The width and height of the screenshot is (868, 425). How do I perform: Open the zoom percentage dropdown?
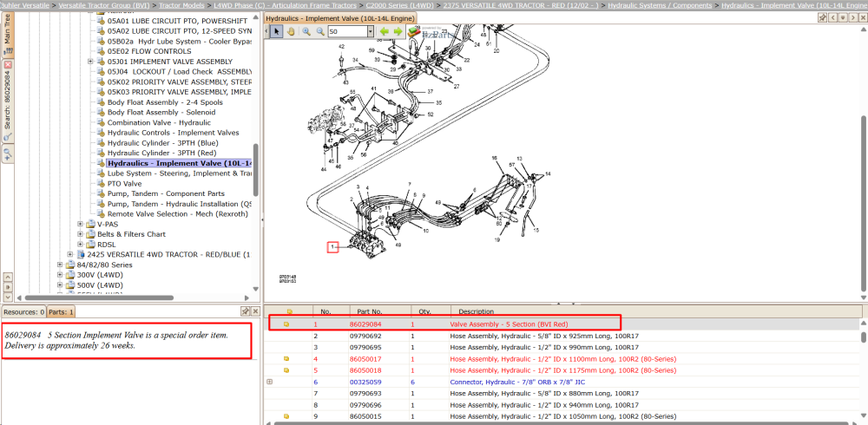point(371,31)
